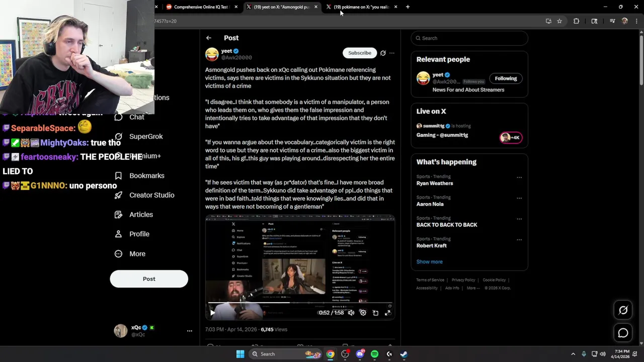The height and width of the screenshot is (362, 644).
Task: Open the floating Grok button
Action: coord(623,310)
